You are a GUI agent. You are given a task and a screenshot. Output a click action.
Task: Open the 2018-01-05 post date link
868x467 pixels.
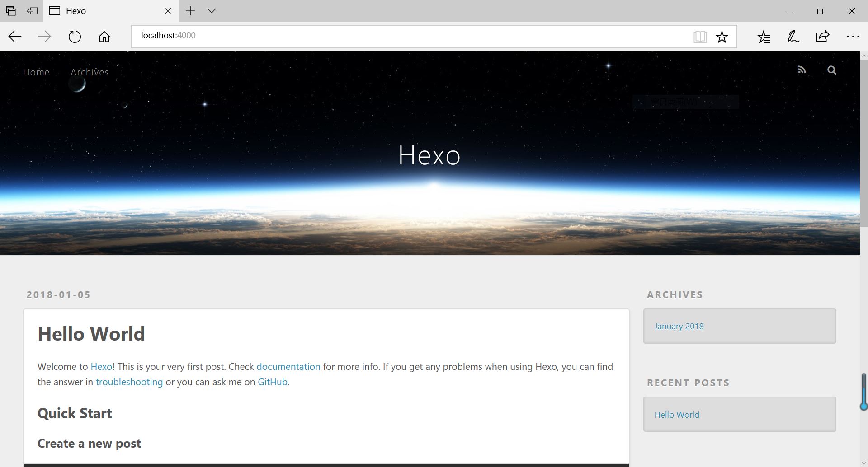click(58, 294)
